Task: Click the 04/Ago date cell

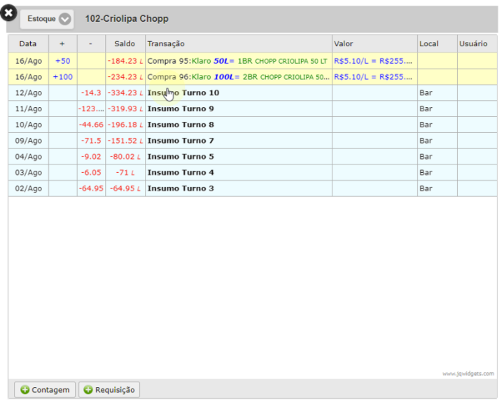Action: tap(28, 157)
